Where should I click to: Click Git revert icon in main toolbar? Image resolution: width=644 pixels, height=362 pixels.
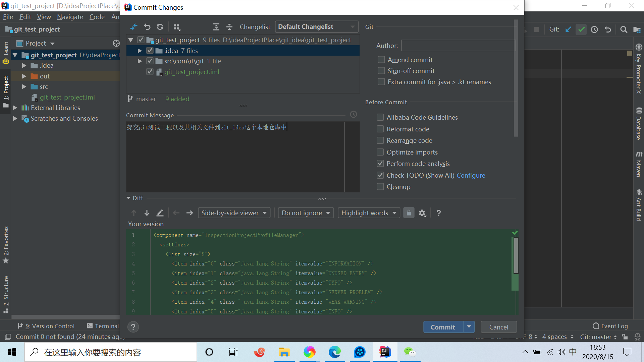click(x=608, y=29)
